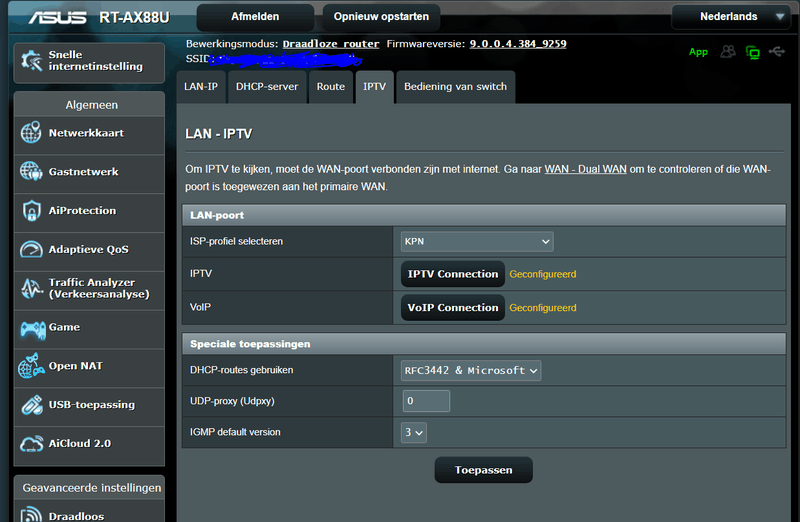Open the green App link
The width and height of the screenshot is (800, 522).
[698, 52]
